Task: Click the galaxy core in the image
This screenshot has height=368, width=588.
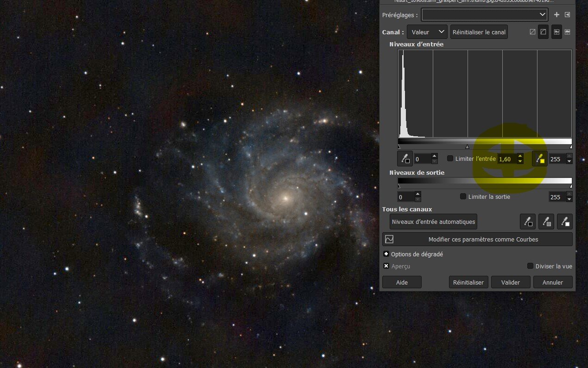Action: point(285,198)
